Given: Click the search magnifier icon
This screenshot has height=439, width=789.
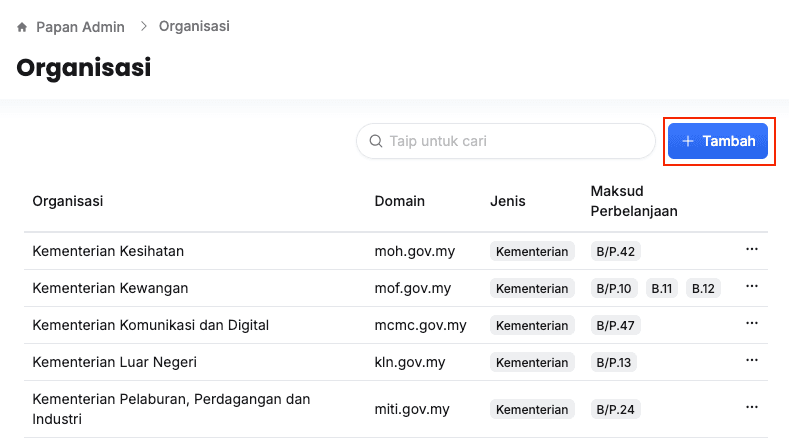Looking at the screenshot, I should (x=376, y=141).
